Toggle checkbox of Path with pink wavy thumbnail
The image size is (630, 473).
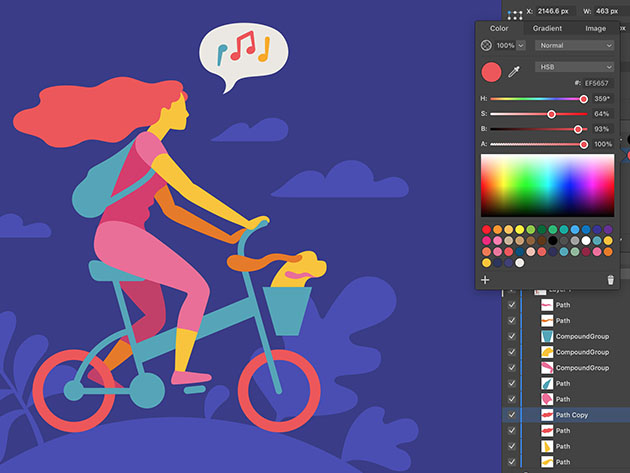click(x=511, y=305)
